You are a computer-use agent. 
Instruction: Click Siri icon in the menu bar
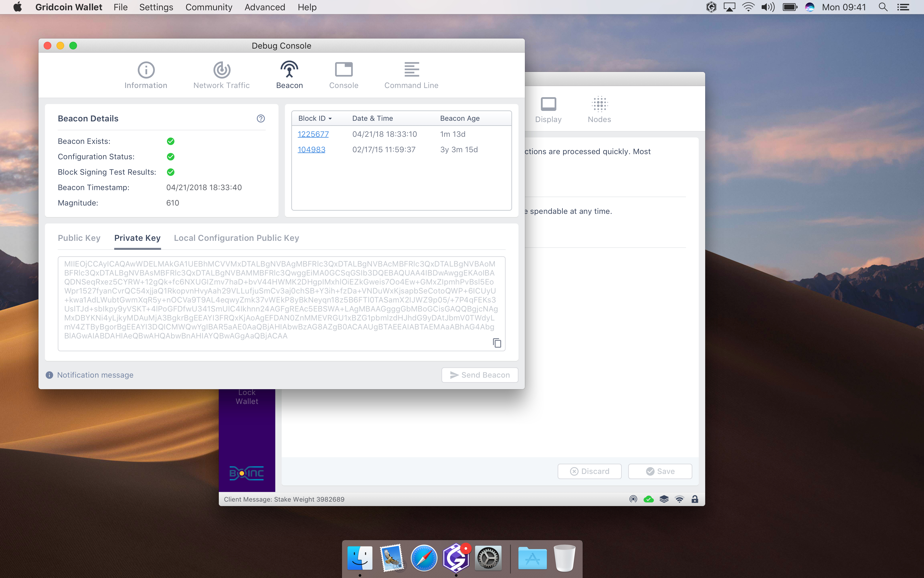click(x=809, y=7)
